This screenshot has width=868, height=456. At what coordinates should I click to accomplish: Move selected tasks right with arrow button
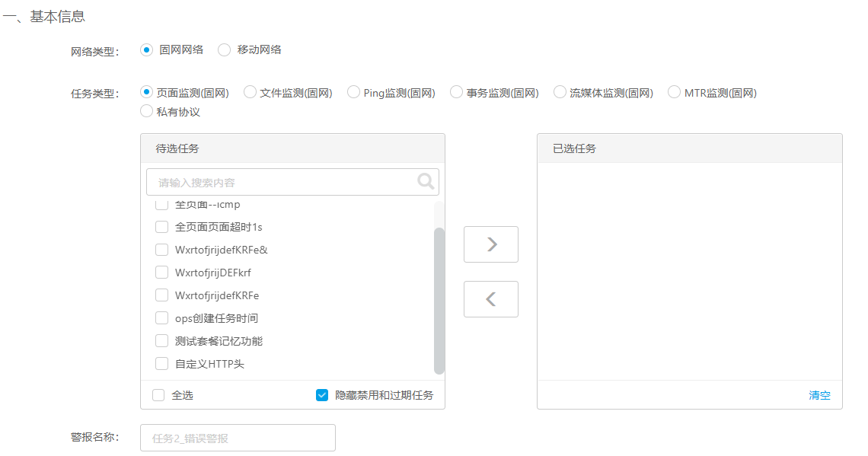pos(491,244)
